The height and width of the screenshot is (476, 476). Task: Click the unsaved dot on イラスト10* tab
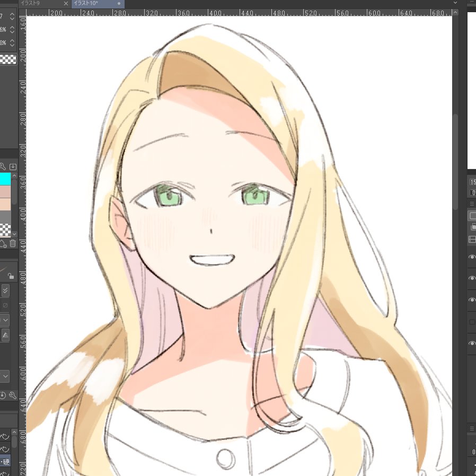tap(119, 4)
